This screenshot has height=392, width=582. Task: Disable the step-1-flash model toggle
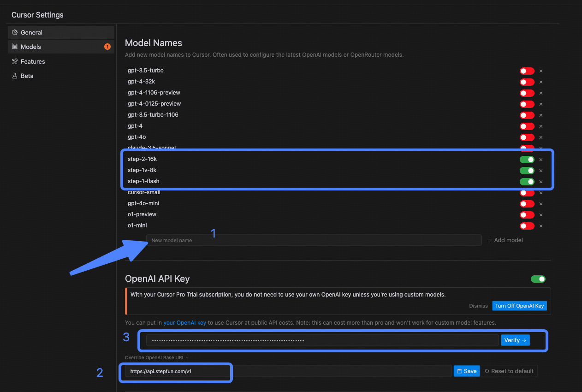(x=527, y=182)
